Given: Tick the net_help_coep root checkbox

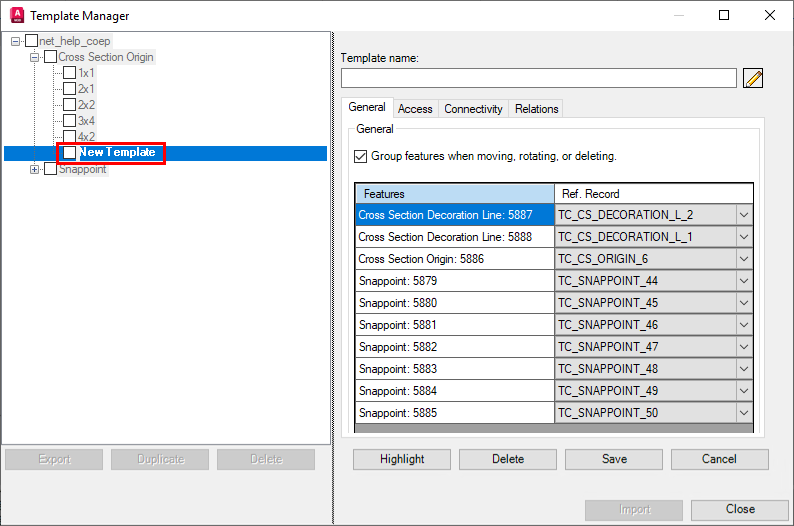Looking at the screenshot, I should pyautogui.click(x=31, y=41).
